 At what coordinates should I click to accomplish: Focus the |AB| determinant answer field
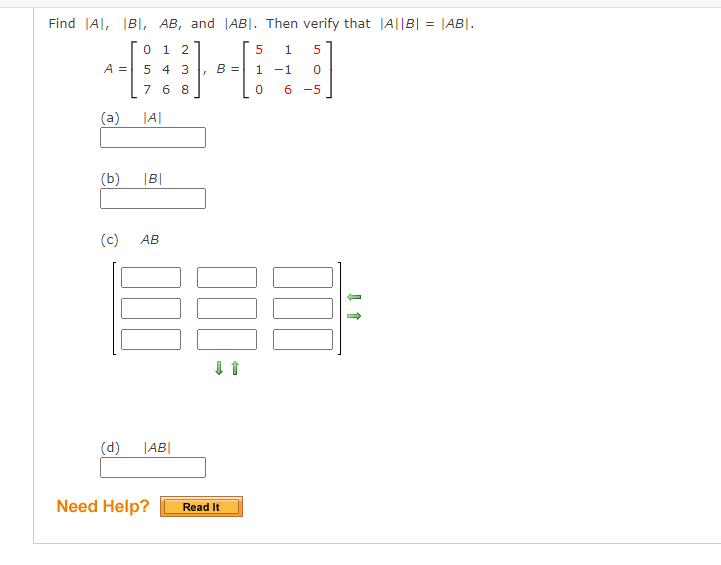[x=153, y=468]
